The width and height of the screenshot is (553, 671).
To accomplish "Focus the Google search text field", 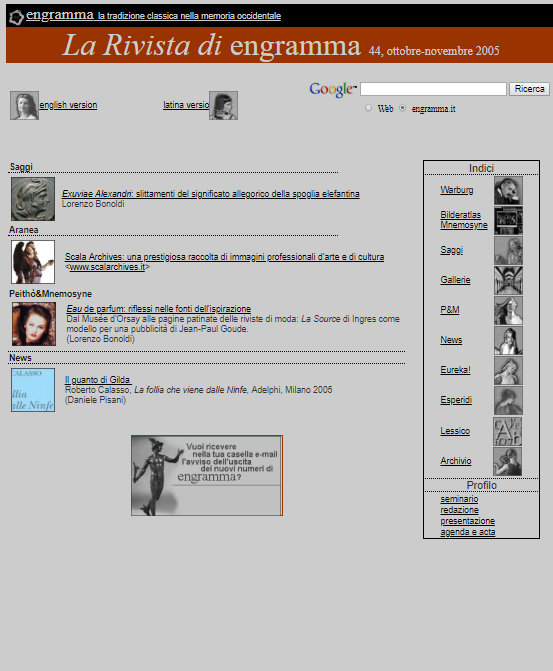I will pos(433,89).
